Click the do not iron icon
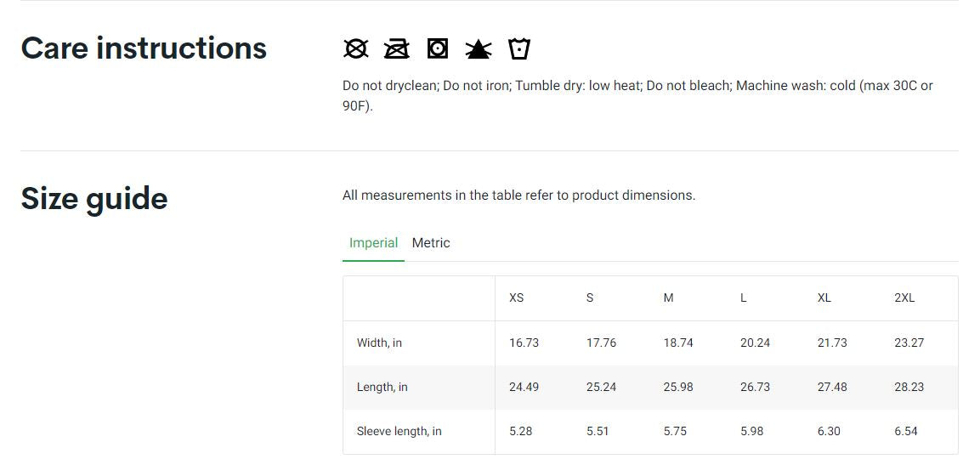The image size is (980, 476). click(x=396, y=49)
